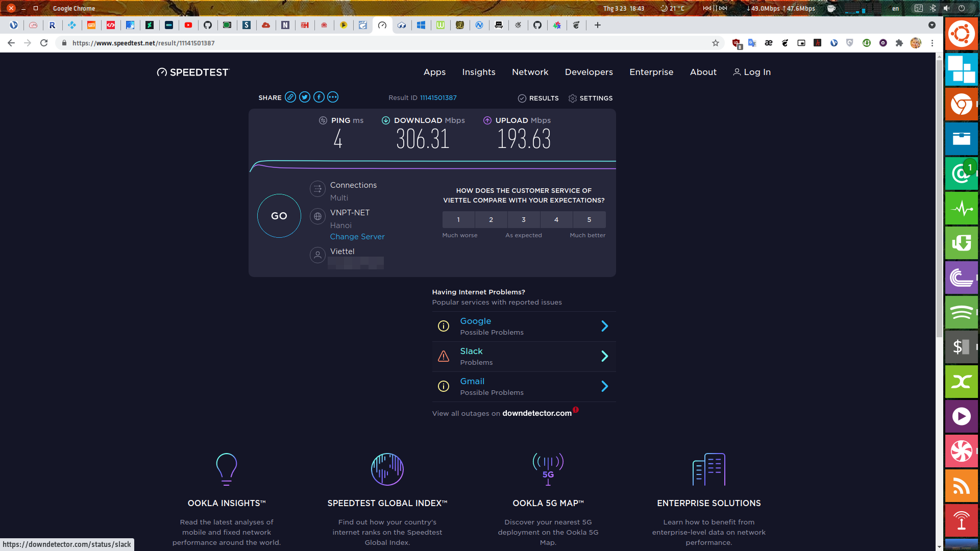The width and height of the screenshot is (980, 551).
Task: Click the Bluetooth indicator in the top panel
Action: [x=933, y=8]
